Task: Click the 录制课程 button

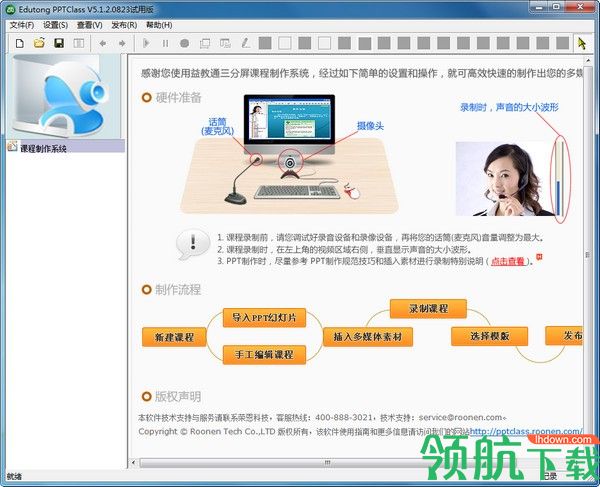Action: point(428,308)
